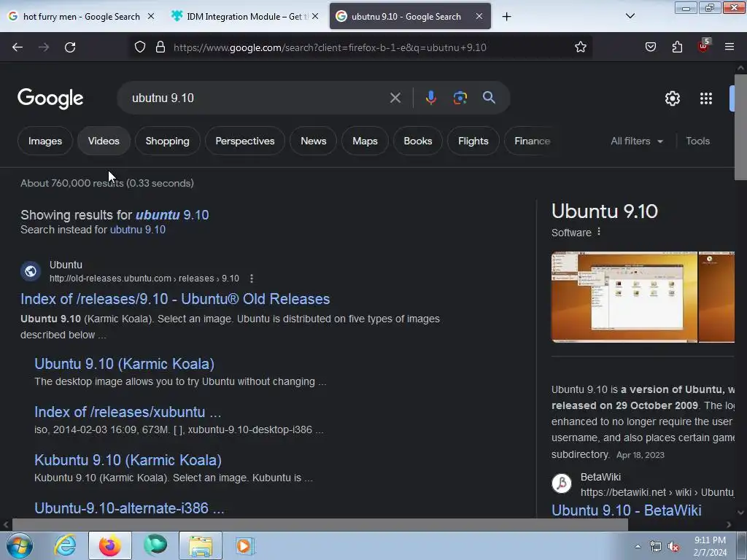
Task: Launch Internet Explorer from the taskbar
Action: (x=65, y=545)
